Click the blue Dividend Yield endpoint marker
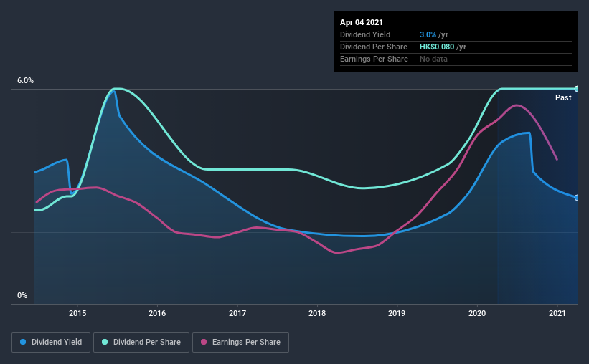This screenshot has height=364, width=589. [x=577, y=198]
